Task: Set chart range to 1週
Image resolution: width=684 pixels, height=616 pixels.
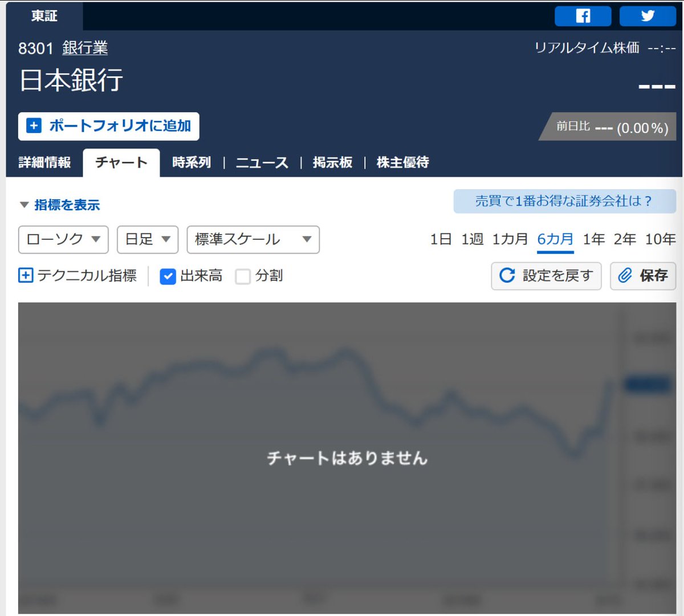Action: coord(472,239)
